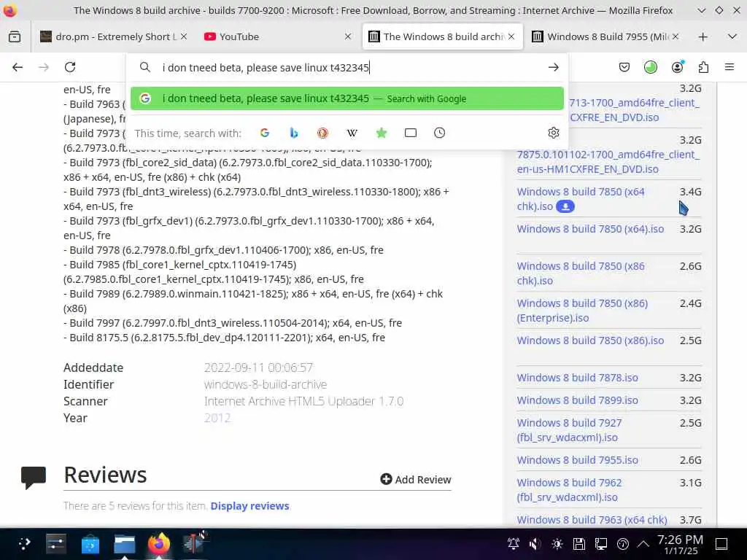Search in Bookmarks star icon

[x=381, y=133]
